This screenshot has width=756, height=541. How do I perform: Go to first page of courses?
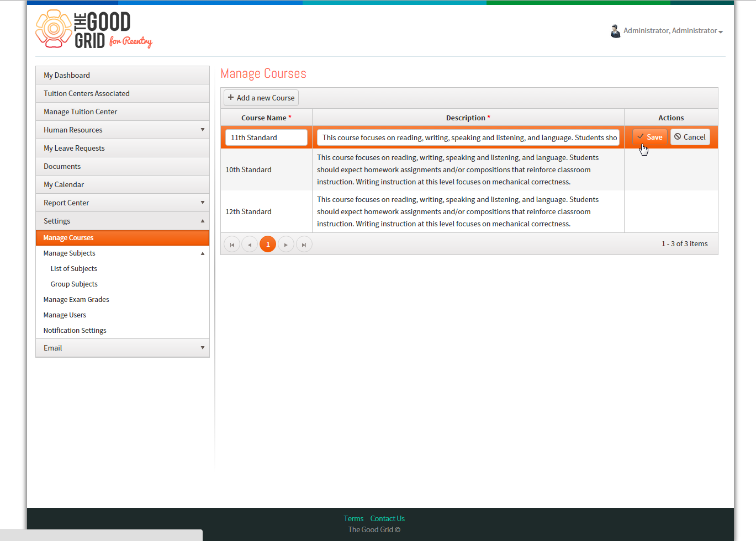(232, 244)
